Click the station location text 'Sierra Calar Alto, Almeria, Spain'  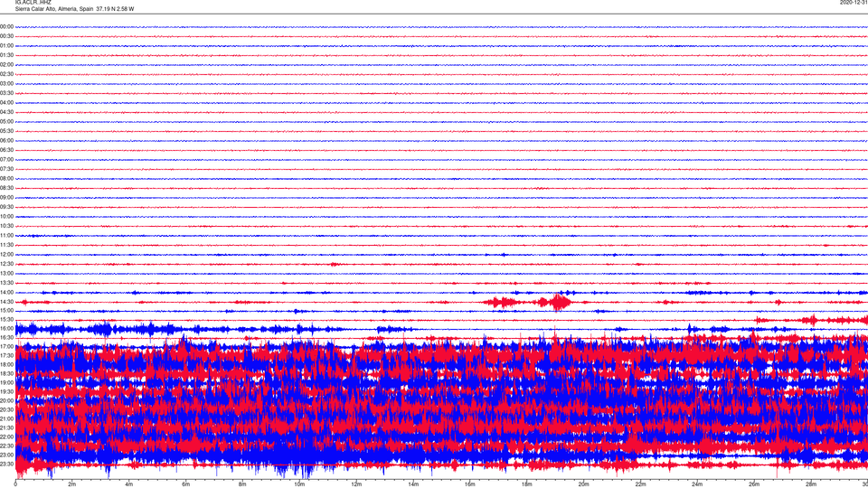point(54,9)
